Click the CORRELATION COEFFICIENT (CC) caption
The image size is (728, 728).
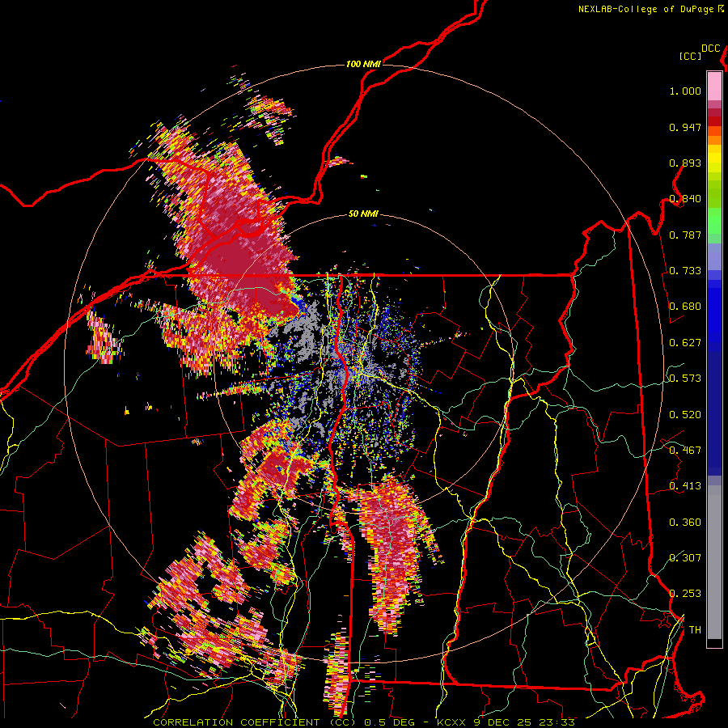(x=253, y=722)
